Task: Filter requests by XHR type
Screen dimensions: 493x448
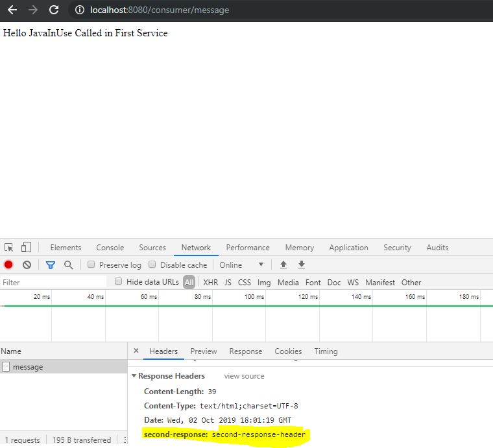Action: [211, 283]
